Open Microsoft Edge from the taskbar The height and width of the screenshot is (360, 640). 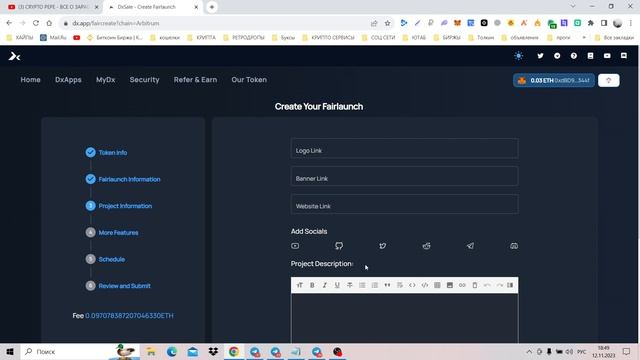pos(171,351)
